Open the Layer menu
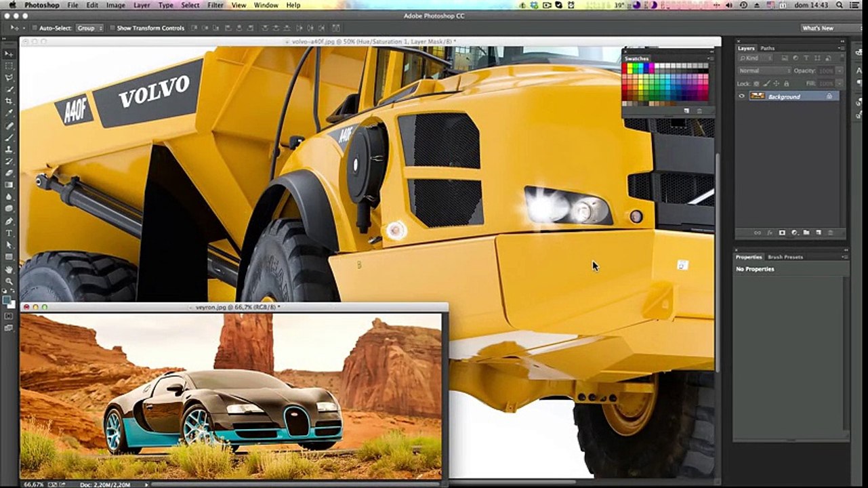Image resolution: width=868 pixels, height=488 pixels. click(x=142, y=5)
